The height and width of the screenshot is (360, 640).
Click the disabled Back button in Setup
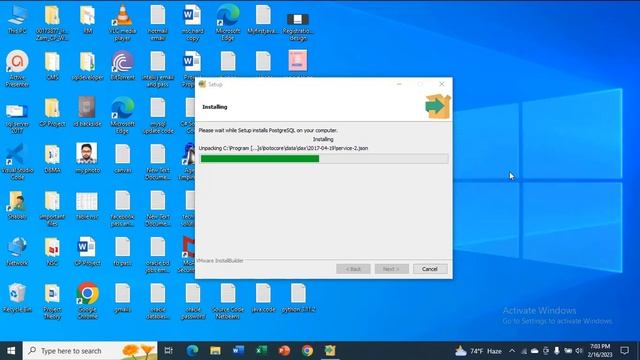353,269
